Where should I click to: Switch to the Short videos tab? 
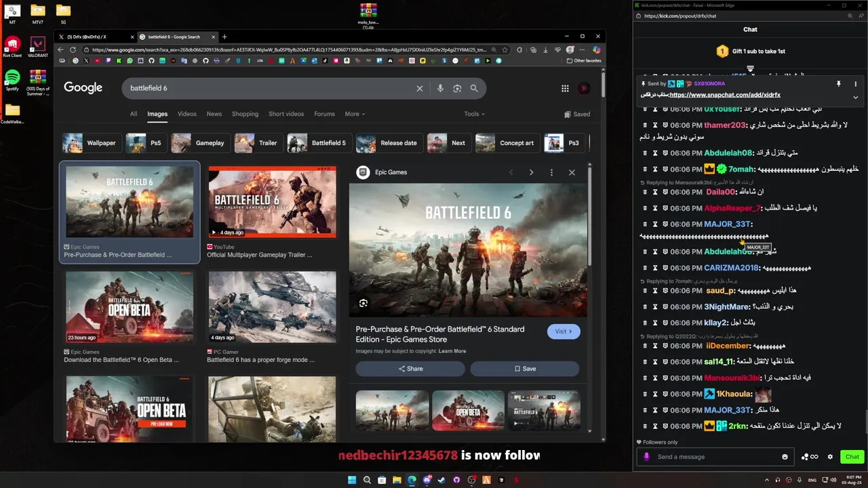(x=286, y=114)
